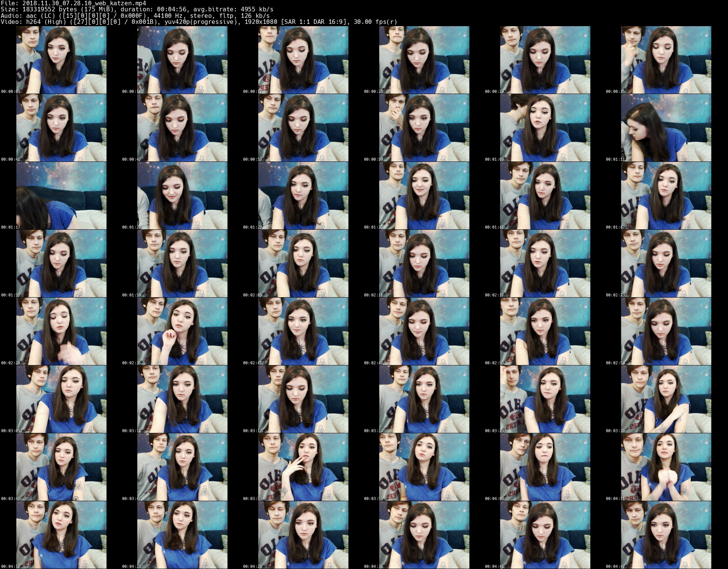
Task: Click on the 00:03:41 preview image
Action: coord(61,467)
